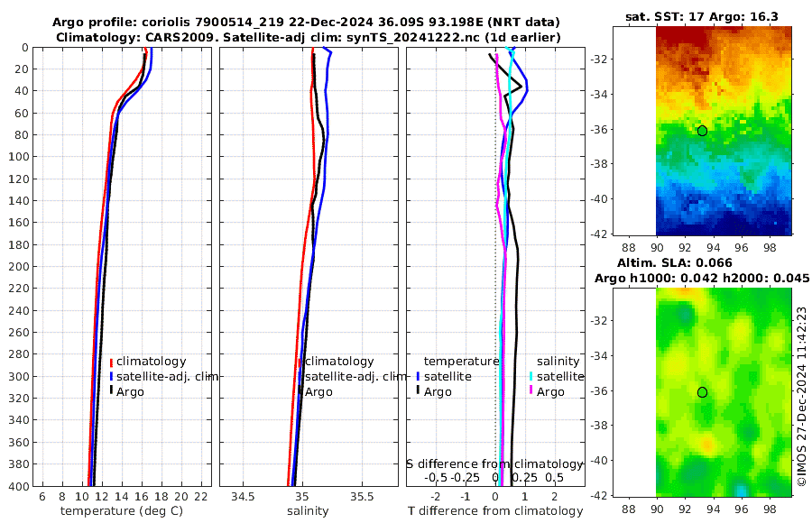This screenshot has width=812, height=523.
Task: Click salinity axis tick label '35.5'
Action: (x=362, y=497)
